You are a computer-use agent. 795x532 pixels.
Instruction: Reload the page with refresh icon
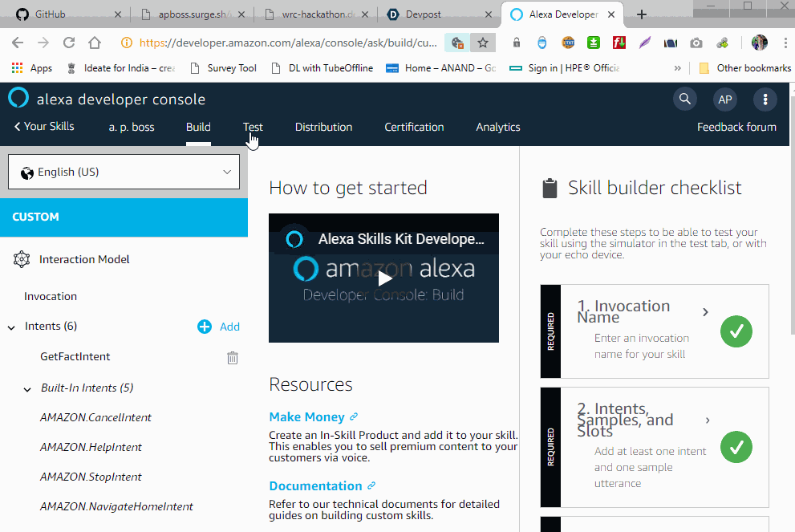point(68,43)
